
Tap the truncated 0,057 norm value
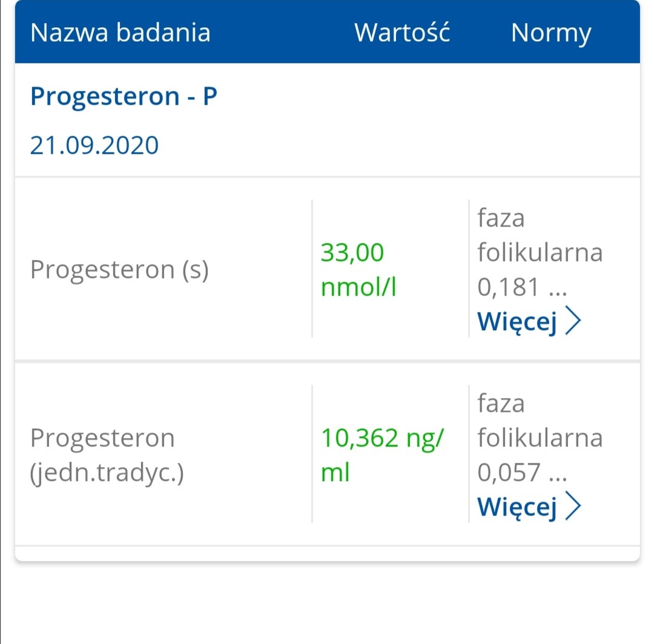(509, 473)
